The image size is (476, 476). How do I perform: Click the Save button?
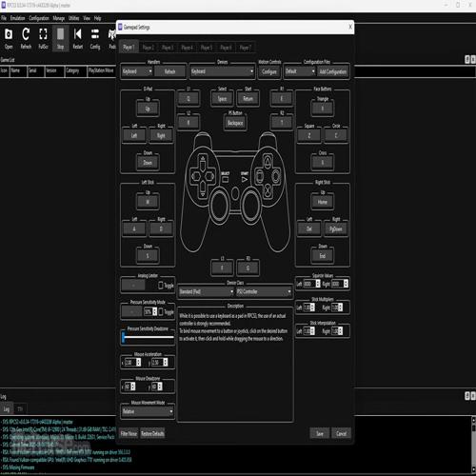[x=320, y=433]
